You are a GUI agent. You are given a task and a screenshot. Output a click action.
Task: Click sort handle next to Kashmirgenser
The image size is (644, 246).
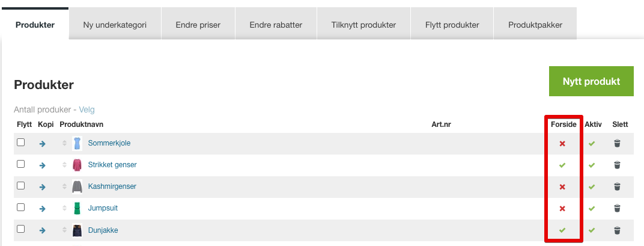pos(64,187)
